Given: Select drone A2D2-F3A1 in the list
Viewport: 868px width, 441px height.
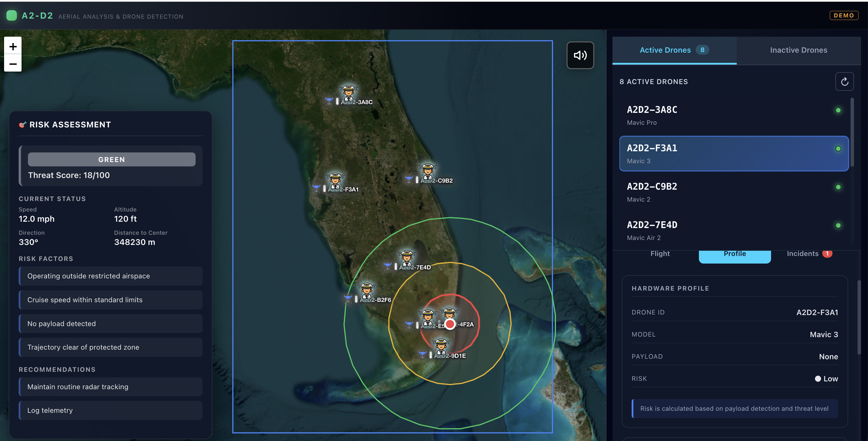Looking at the screenshot, I should pyautogui.click(x=734, y=154).
